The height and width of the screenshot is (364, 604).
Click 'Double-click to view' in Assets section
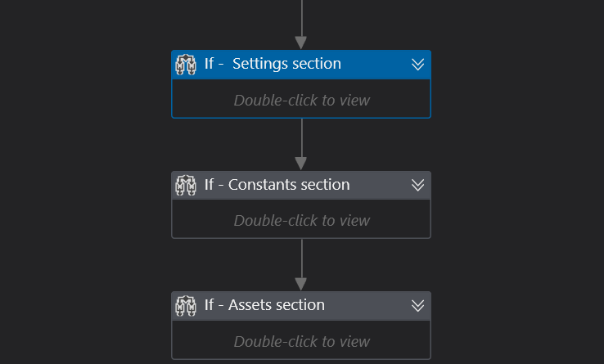301,341
